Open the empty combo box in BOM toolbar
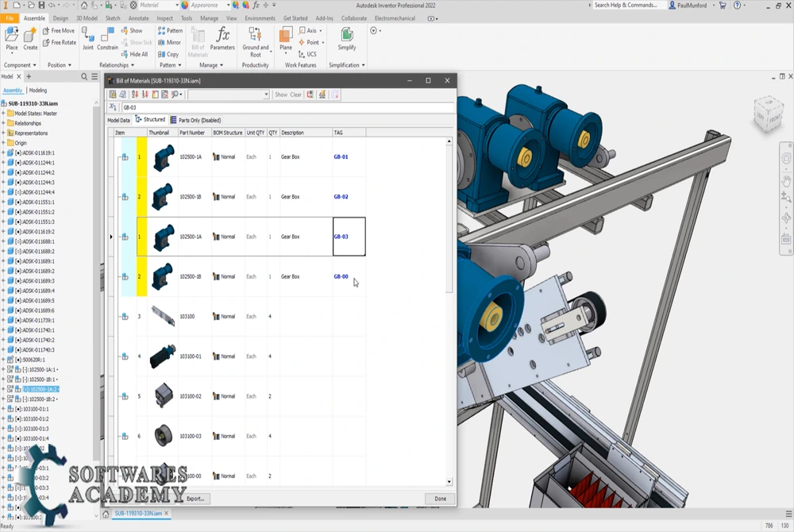This screenshot has height=532, width=794. (x=229, y=94)
